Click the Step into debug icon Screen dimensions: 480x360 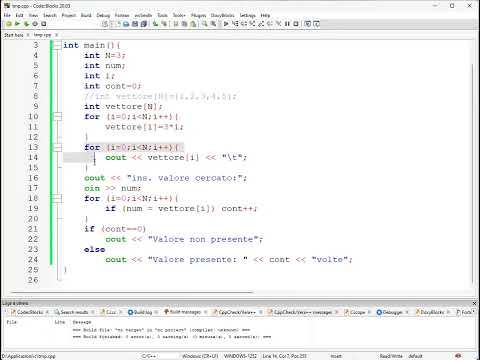point(252,24)
